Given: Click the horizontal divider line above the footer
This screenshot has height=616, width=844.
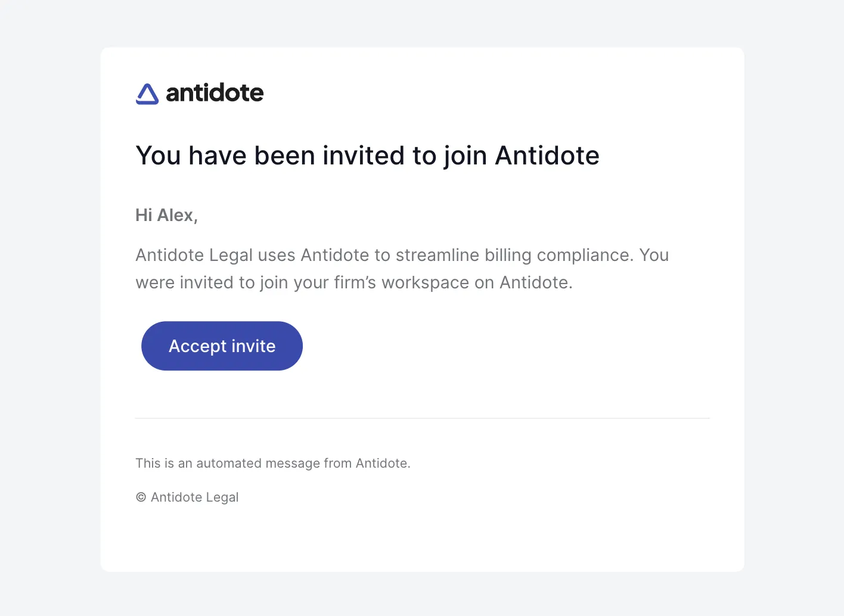Looking at the screenshot, I should click(422, 418).
